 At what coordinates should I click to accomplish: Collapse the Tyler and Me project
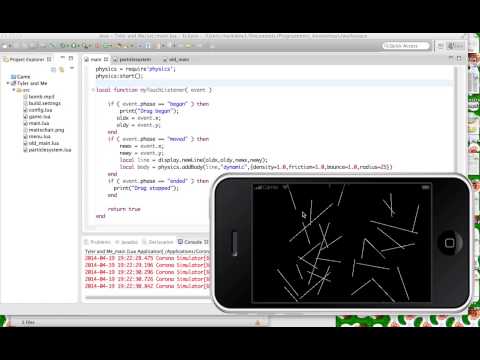pyautogui.click(x=8, y=83)
